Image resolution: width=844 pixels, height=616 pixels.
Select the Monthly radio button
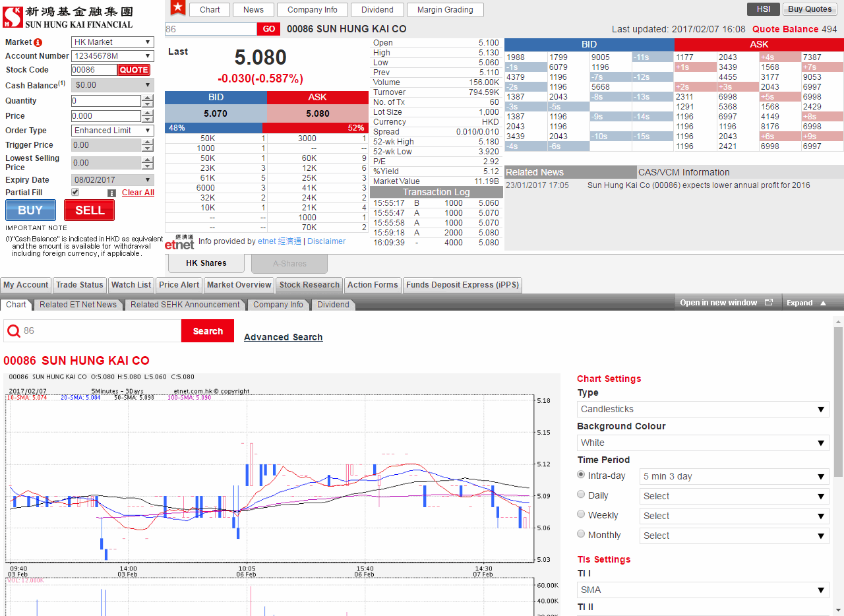pyautogui.click(x=581, y=534)
